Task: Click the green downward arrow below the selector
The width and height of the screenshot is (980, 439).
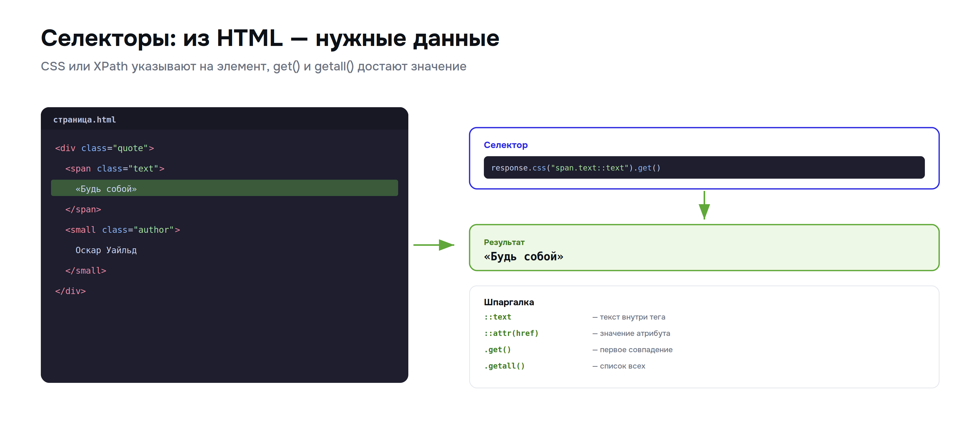Action: coord(704,205)
